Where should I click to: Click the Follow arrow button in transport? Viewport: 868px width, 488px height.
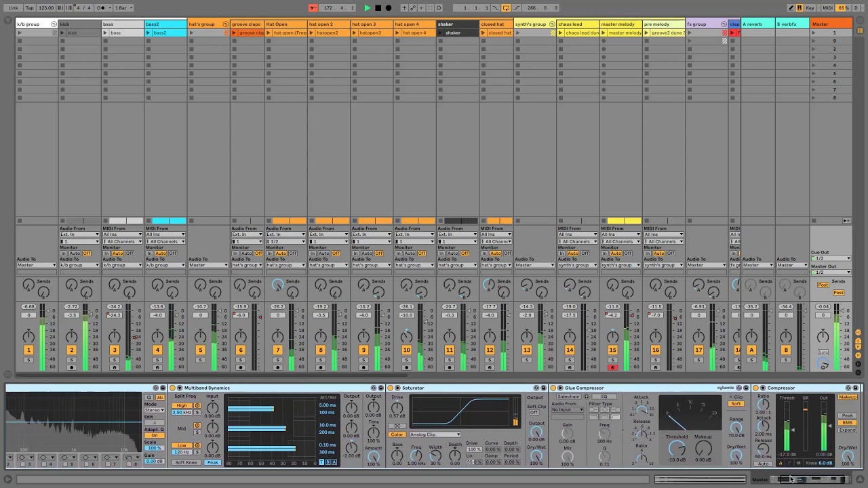tap(313, 8)
